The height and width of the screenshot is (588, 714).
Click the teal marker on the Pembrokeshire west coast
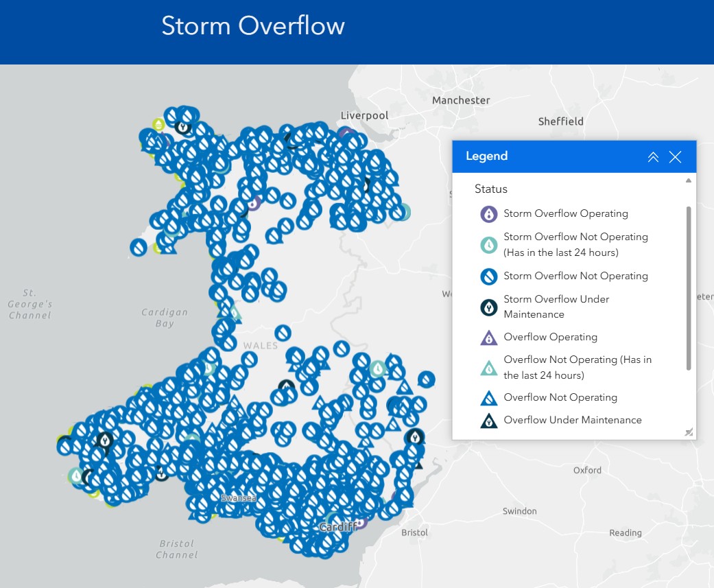[76, 476]
